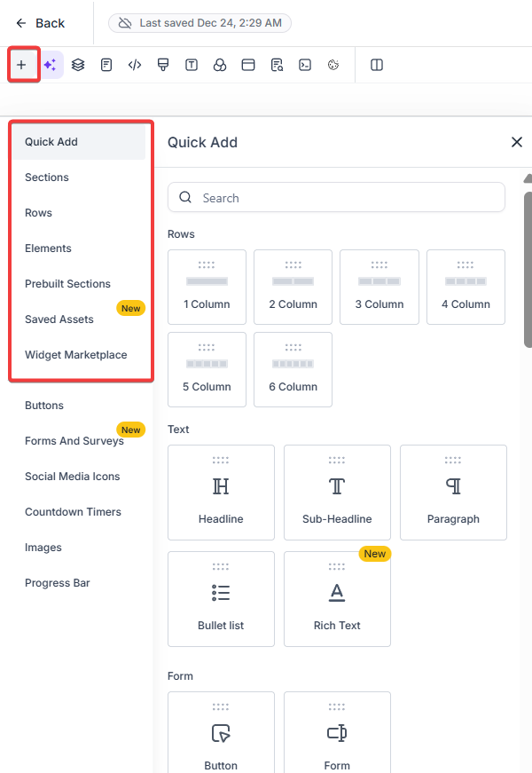Insert a Headline text element
This screenshot has height=773, width=532.
(221, 493)
